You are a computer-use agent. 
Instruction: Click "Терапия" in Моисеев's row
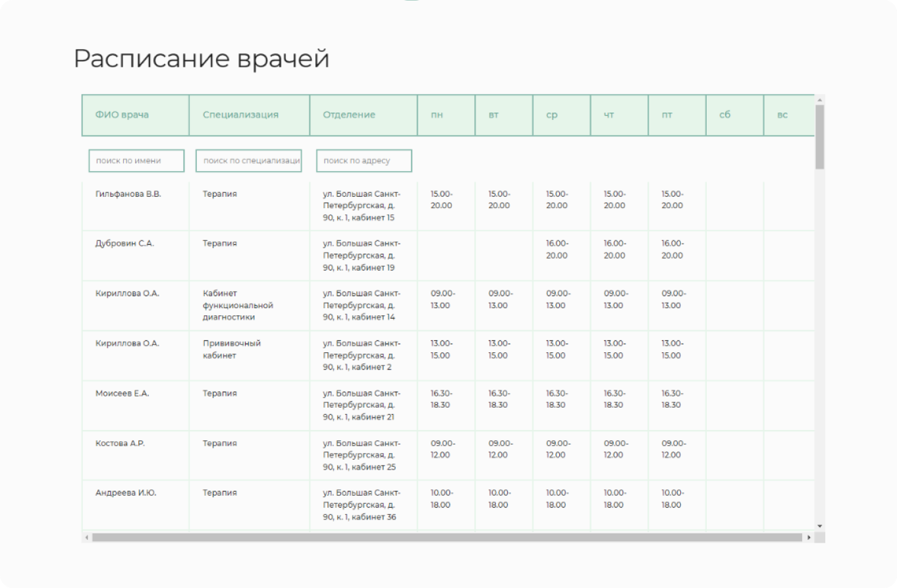220,394
